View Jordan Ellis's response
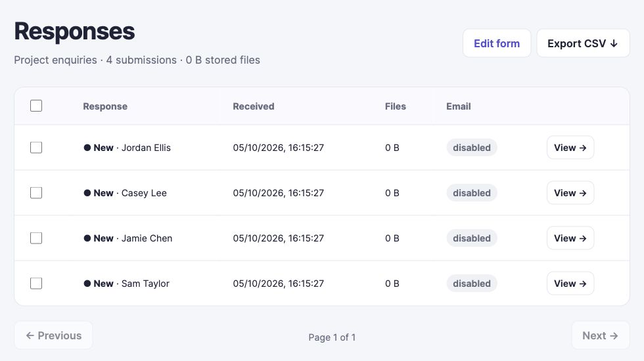Image resolution: width=644 pixels, height=361 pixels. pyautogui.click(x=570, y=148)
